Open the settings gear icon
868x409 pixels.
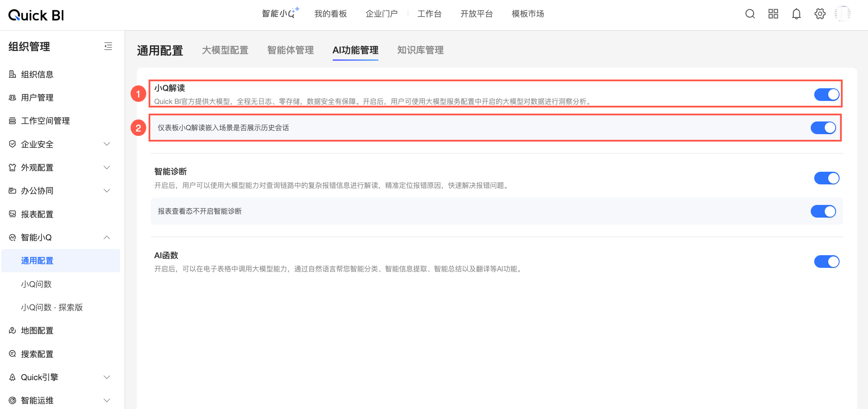820,14
